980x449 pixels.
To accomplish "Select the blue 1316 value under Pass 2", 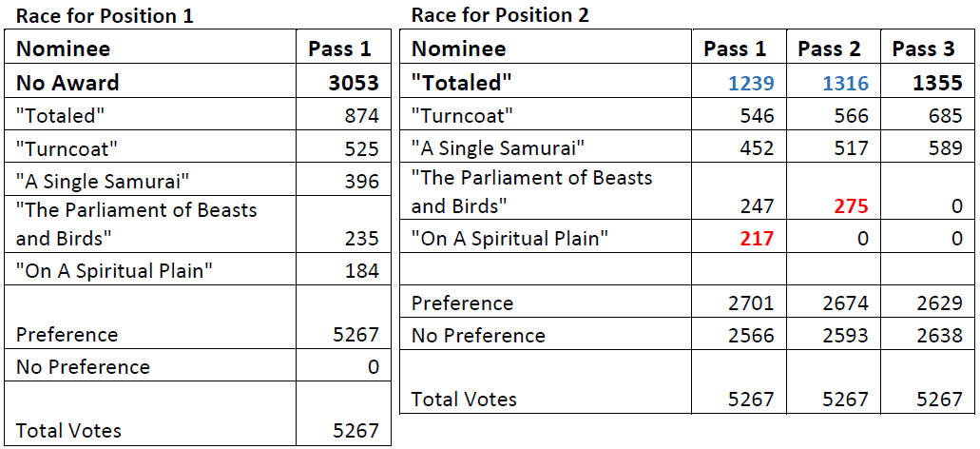I will coord(843,83).
